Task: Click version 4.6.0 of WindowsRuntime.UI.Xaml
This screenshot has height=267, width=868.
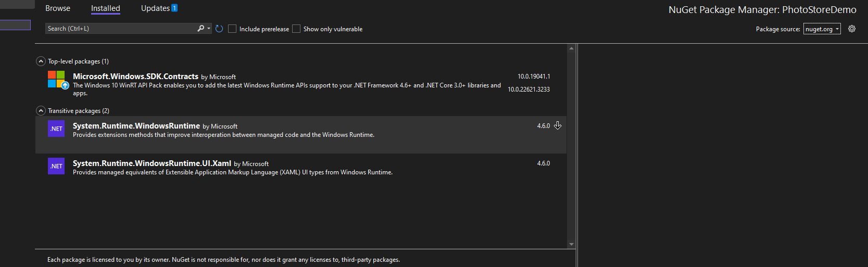Action: [544, 163]
